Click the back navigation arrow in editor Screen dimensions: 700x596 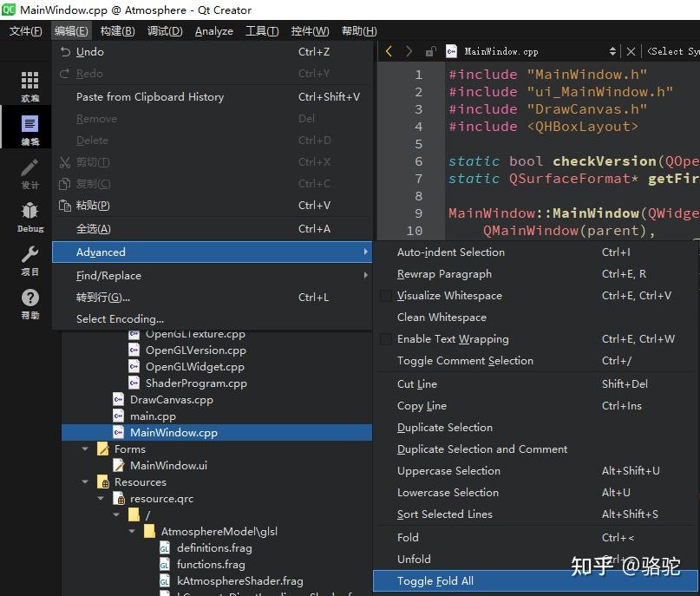point(389,52)
